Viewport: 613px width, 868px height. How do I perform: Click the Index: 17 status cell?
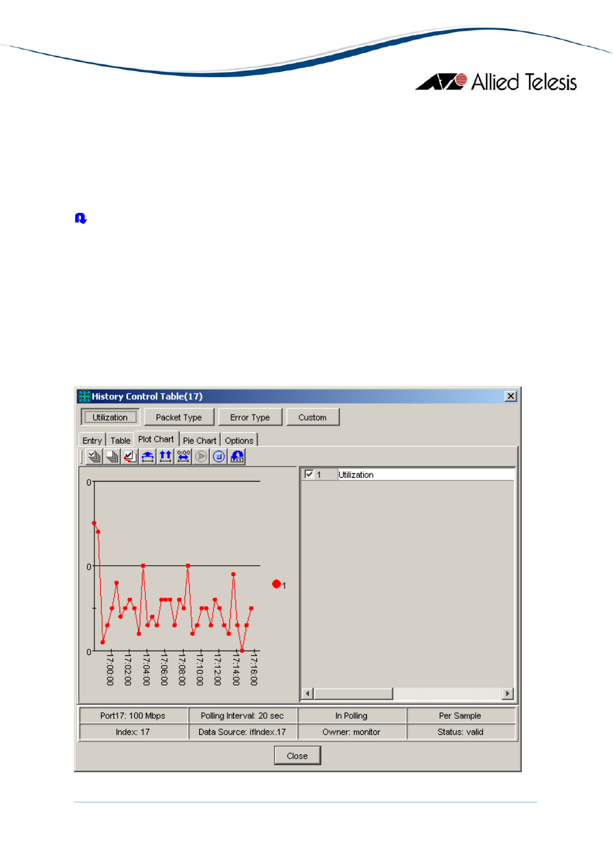[x=133, y=732]
